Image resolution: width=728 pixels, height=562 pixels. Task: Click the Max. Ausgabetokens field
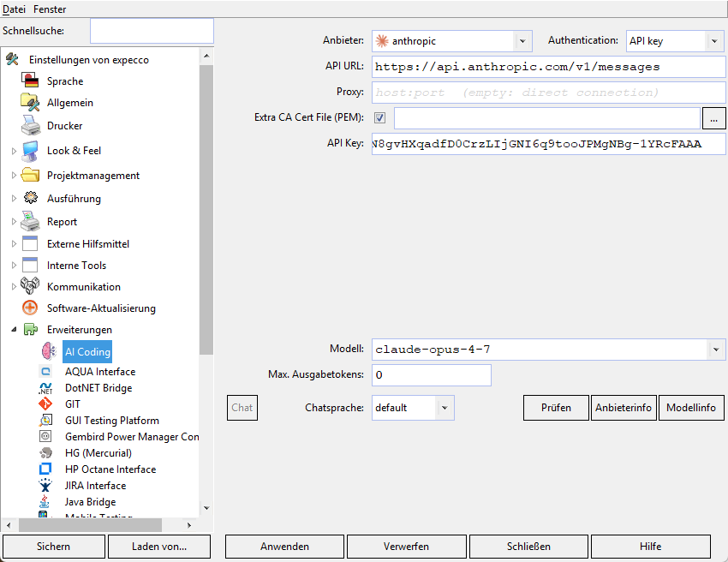coord(432,375)
